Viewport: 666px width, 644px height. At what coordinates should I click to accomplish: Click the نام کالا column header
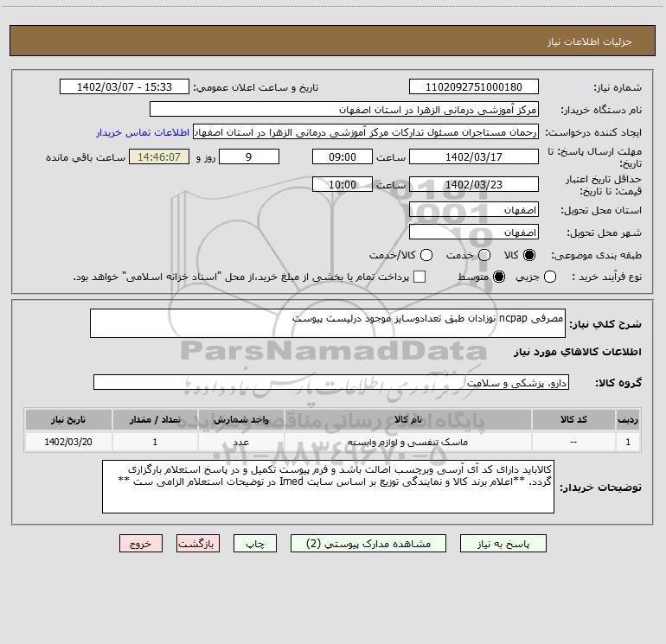tap(407, 419)
